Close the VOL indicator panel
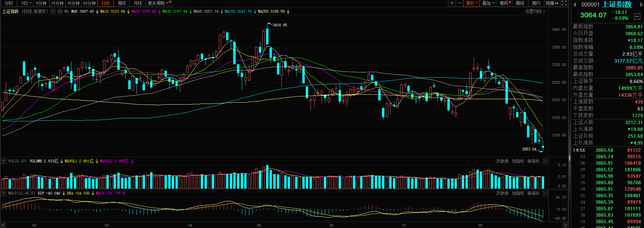The image size is (644, 228). [x=545, y=161]
